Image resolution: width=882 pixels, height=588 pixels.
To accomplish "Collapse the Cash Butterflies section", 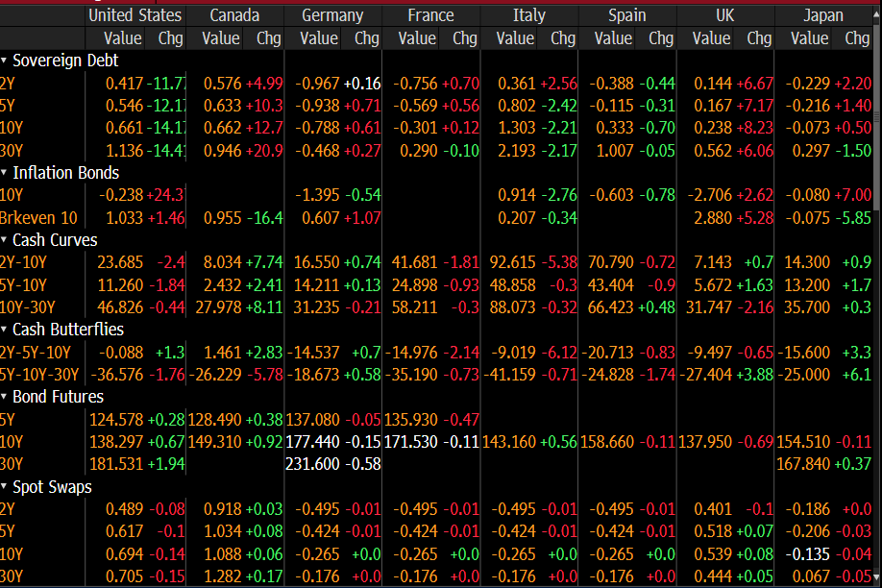I will pyautogui.click(x=4, y=330).
